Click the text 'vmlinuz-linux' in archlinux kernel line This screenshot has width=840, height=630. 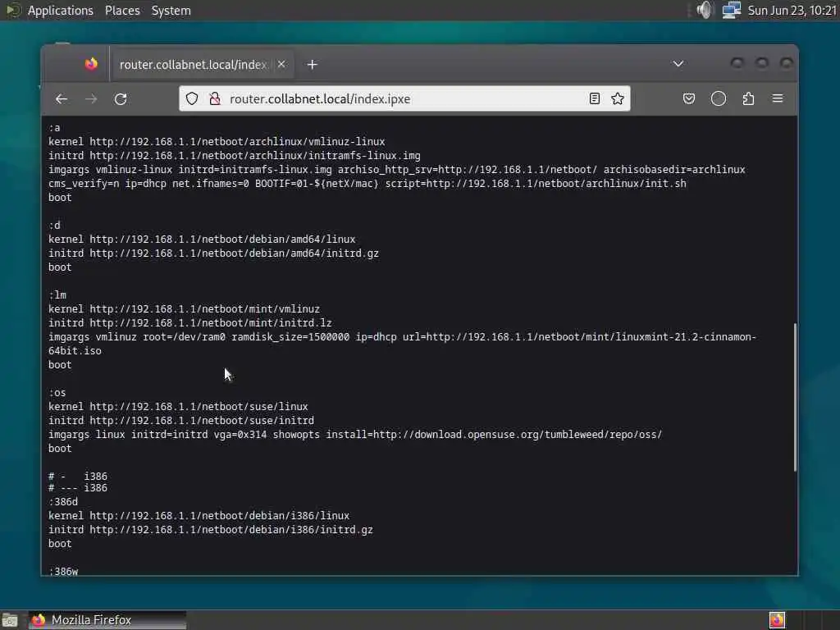pos(347,141)
